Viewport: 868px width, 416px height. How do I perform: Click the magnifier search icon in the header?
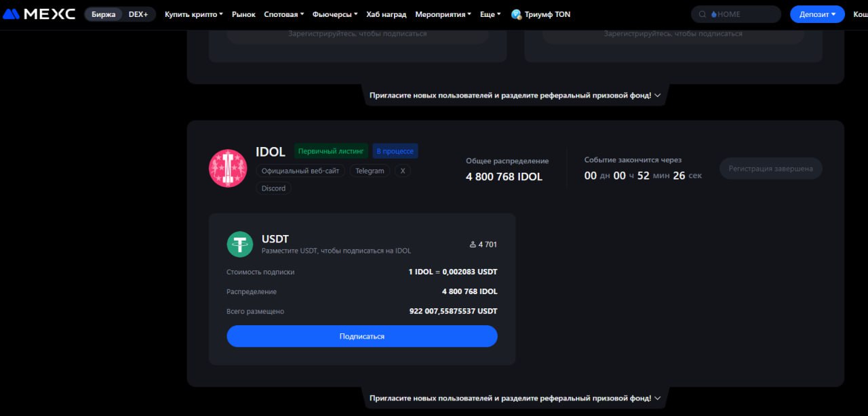point(703,14)
